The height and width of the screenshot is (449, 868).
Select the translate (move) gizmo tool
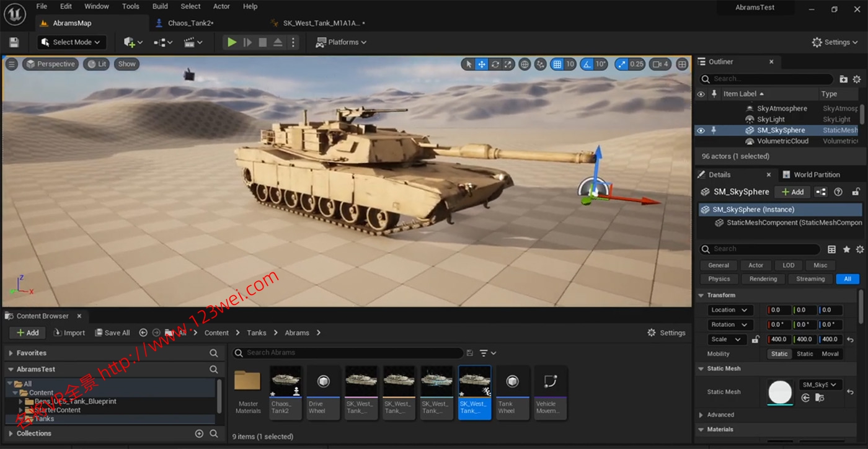tap(482, 64)
